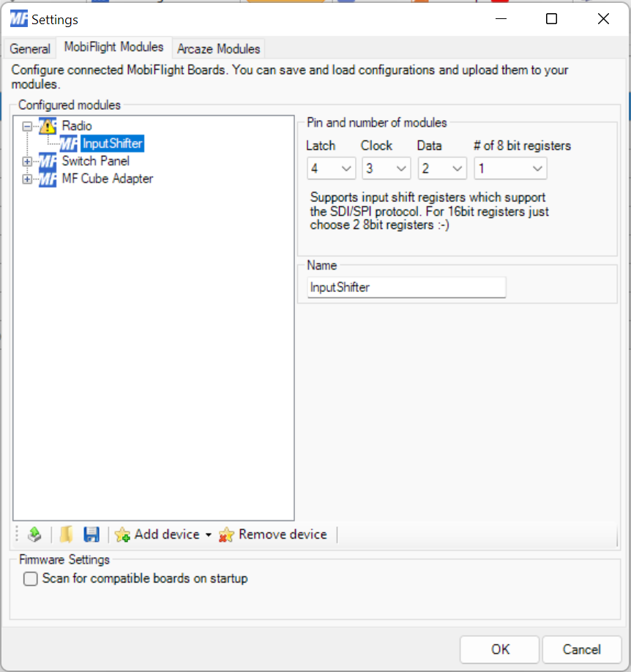Viewport: 631px width, 672px height.
Task: Expand the Switch Panel tree node
Action: 27,161
